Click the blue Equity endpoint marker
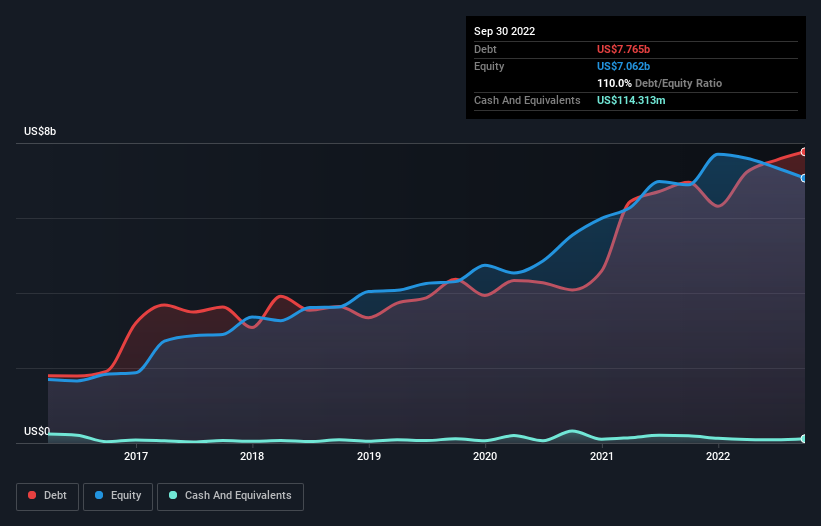Viewport: 821px width, 526px height. pos(804,178)
